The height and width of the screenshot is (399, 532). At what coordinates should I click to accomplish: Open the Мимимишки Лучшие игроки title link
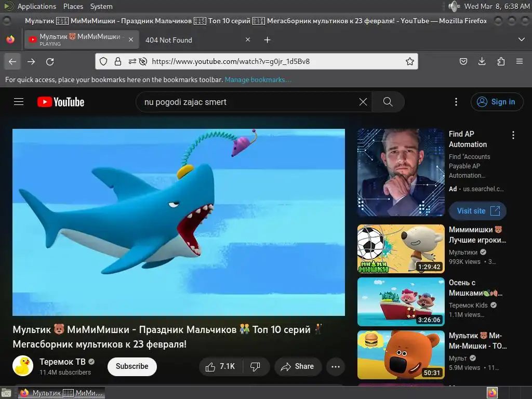point(477,235)
